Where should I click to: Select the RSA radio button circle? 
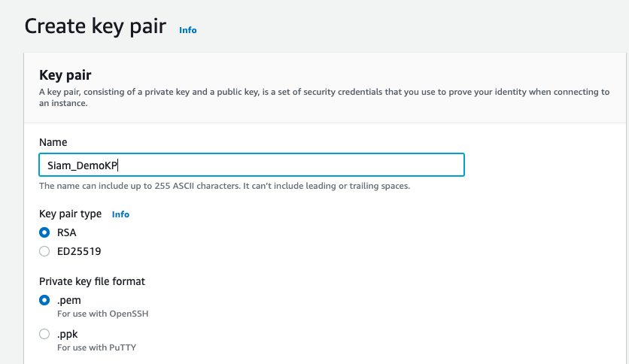coord(44,232)
